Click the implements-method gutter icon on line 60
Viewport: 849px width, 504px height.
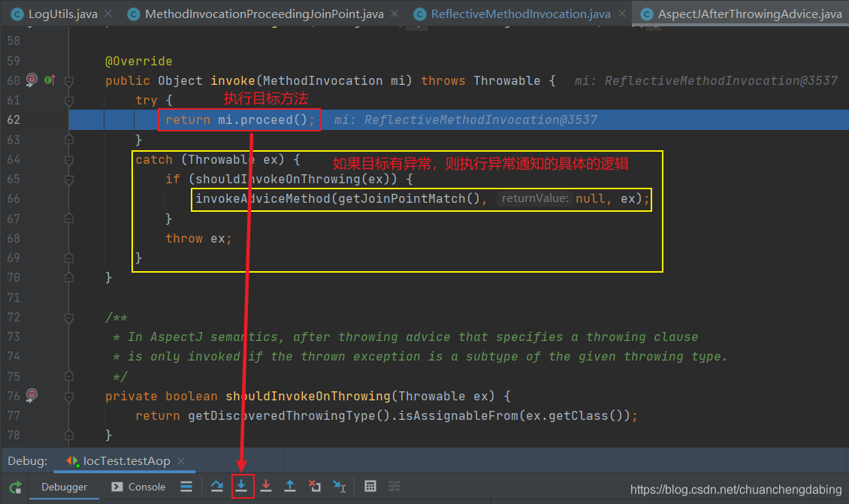click(50, 80)
